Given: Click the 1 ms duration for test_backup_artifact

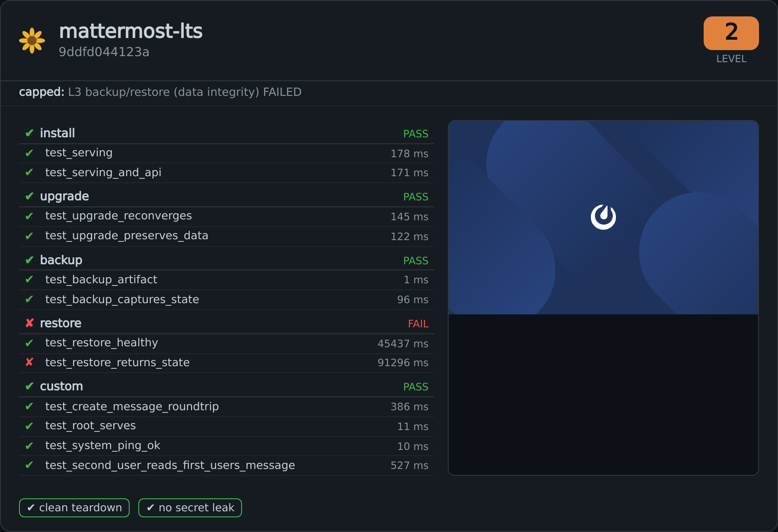Looking at the screenshot, I should pos(416,280).
